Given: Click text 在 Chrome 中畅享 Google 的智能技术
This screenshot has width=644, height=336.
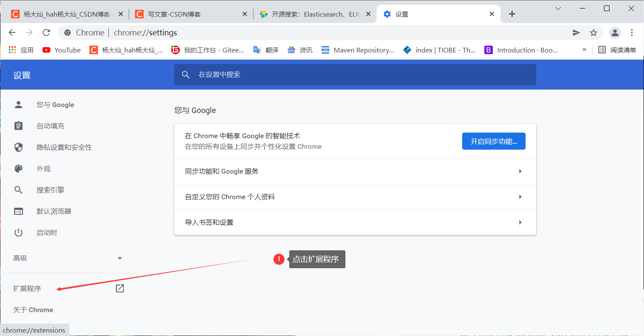Looking at the screenshot, I should tap(242, 136).
